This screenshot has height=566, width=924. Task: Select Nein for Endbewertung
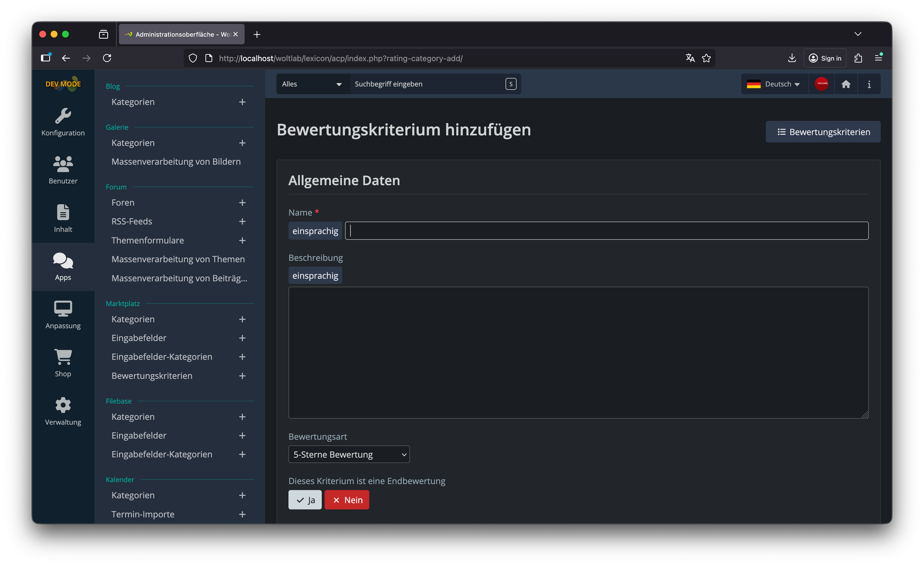click(347, 500)
